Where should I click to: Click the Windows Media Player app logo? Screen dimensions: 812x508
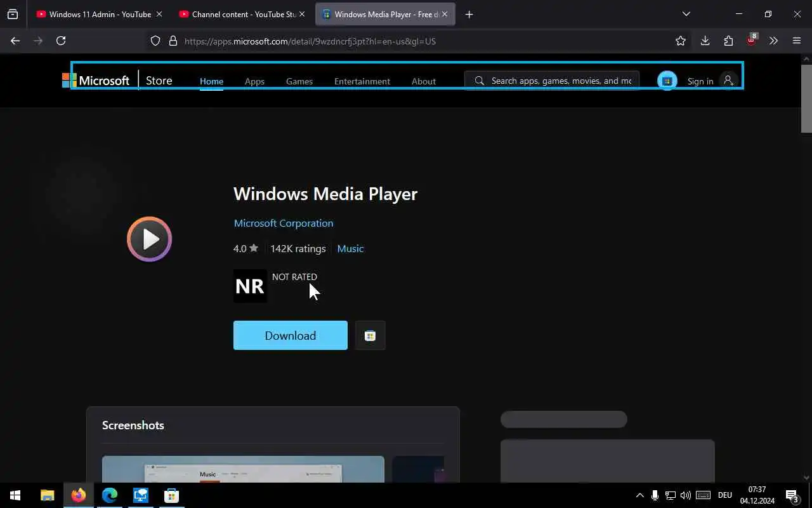click(150, 239)
